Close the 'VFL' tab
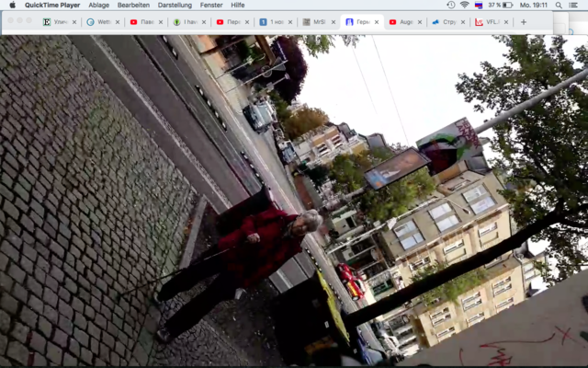Screen dimensions: 588x368 coord(506,22)
